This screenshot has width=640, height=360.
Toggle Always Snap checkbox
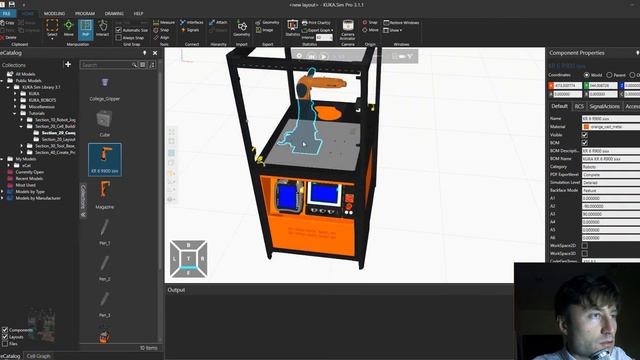point(118,38)
